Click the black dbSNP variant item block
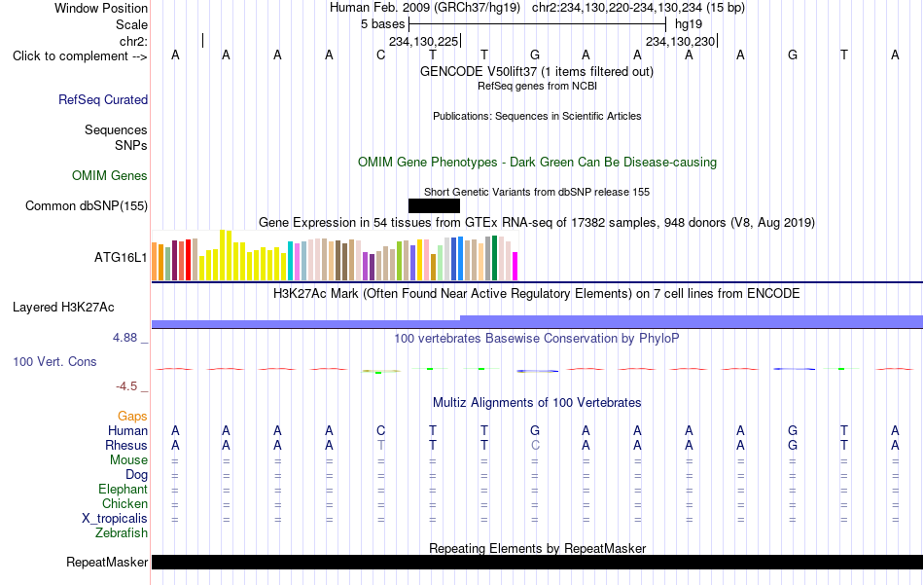Image resolution: width=924 pixels, height=585 pixels. tap(435, 205)
